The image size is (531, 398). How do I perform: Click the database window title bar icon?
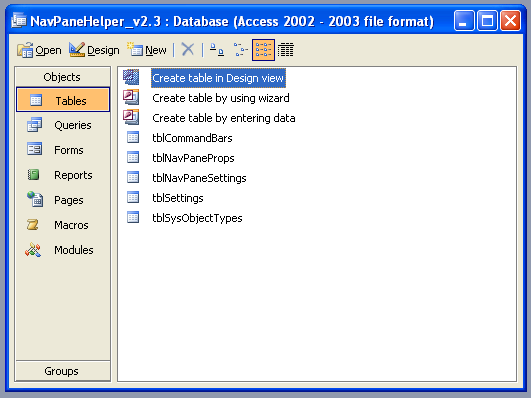(x=18, y=21)
